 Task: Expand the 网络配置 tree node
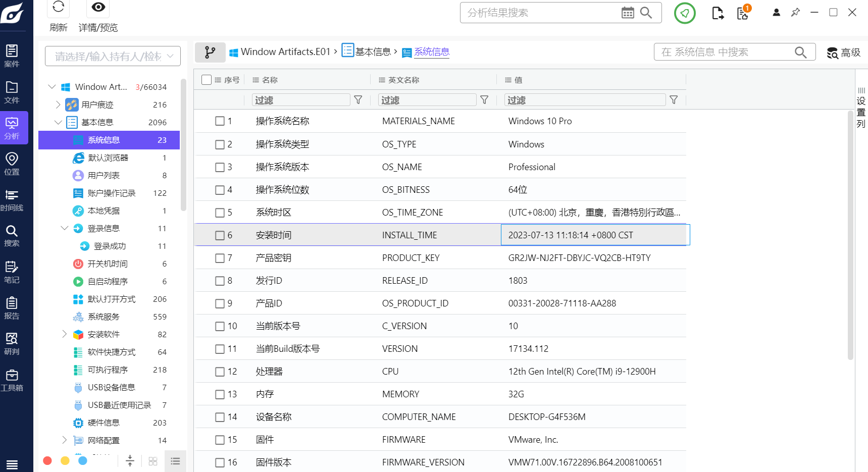pos(64,440)
